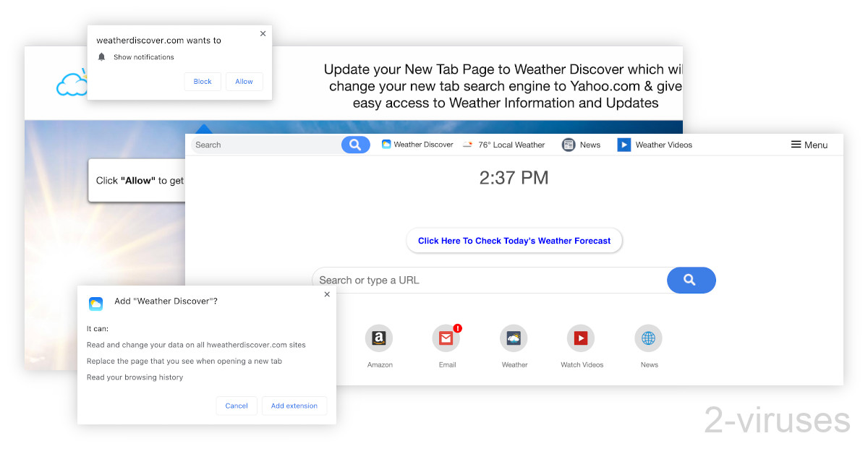Focus the small top Search box
The height and width of the screenshot is (449, 868).
[266, 145]
